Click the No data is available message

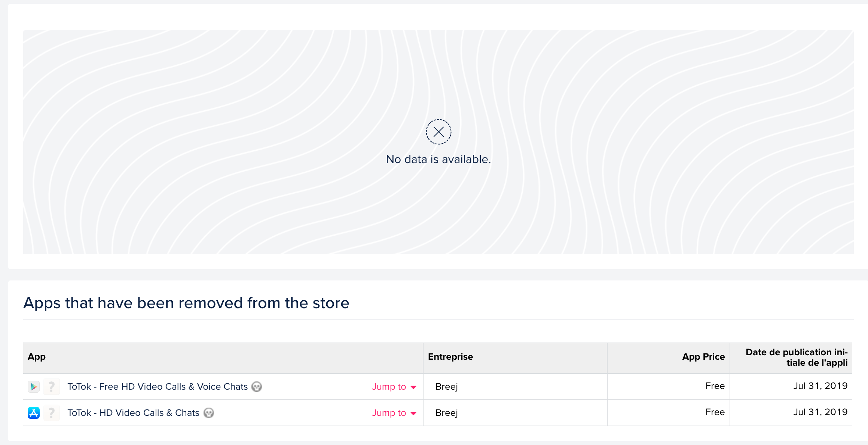tap(438, 159)
